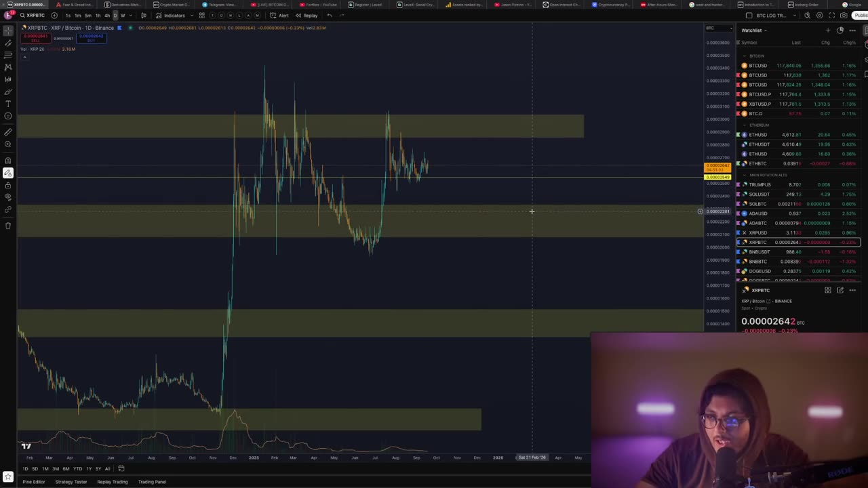Open chart settings gear icon
Image resolution: width=868 pixels, height=488 pixels.
pos(820,16)
